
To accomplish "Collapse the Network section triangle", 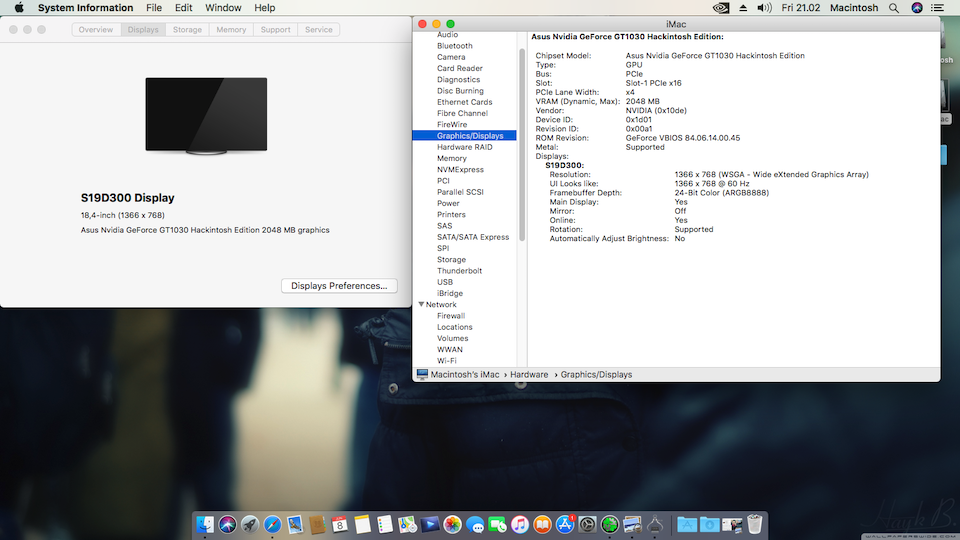I will coord(421,304).
